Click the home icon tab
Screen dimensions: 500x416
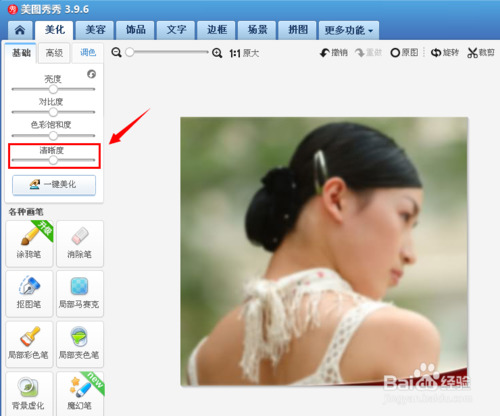(x=20, y=30)
